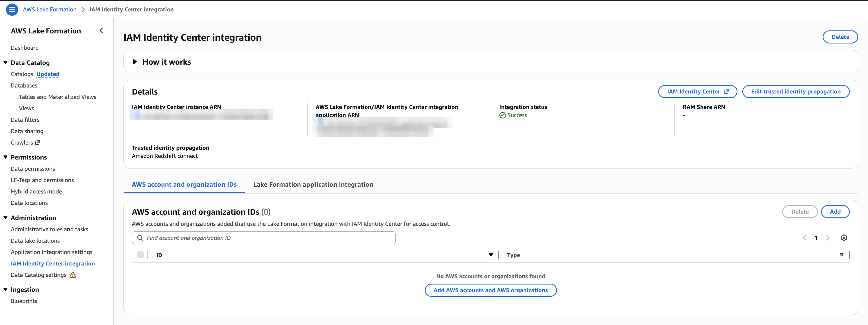Open Hybrid access mode page
The image size is (868, 325).
pos(36,192)
